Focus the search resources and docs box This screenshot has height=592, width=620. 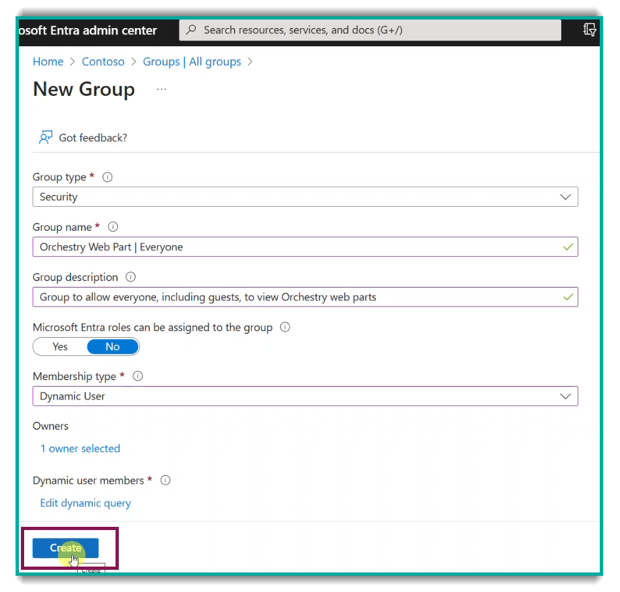(370, 31)
